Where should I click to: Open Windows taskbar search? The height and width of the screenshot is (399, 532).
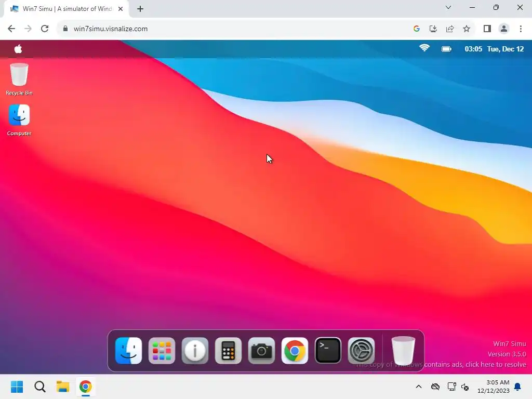(39, 387)
